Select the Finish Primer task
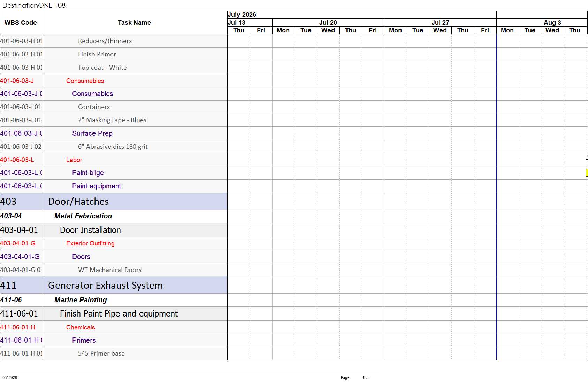Image resolution: width=588 pixels, height=382 pixels. 97,54
